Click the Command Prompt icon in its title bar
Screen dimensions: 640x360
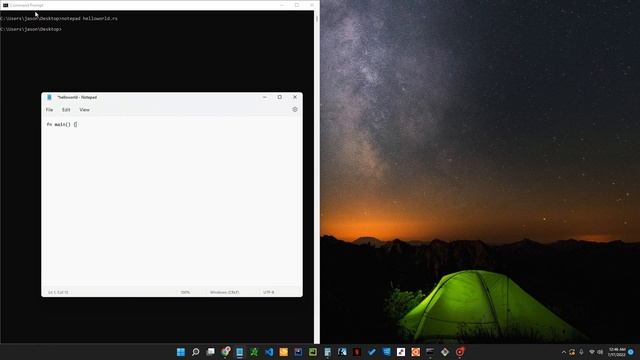coord(5,5)
